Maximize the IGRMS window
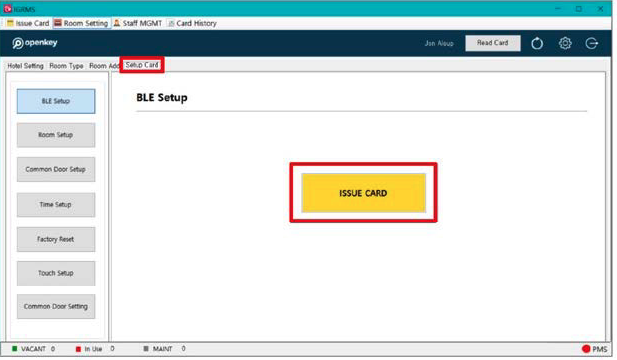Screen dimensions: 617x360 (578, 9)
